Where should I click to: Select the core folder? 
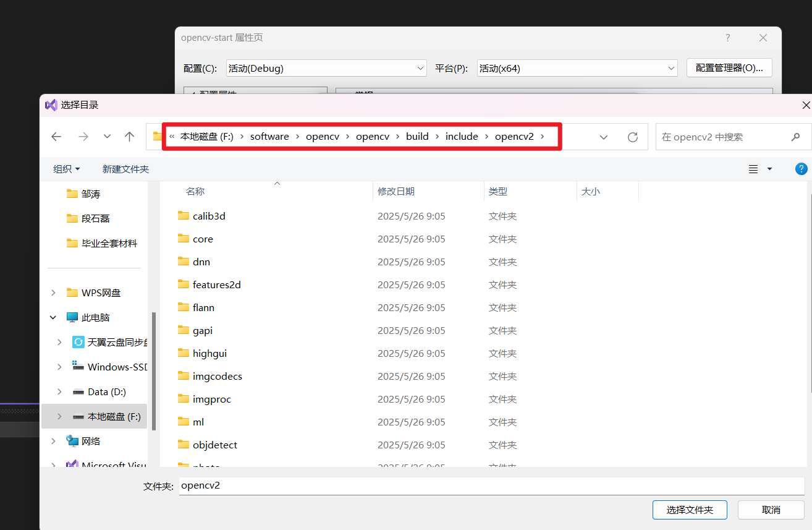[x=203, y=239]
